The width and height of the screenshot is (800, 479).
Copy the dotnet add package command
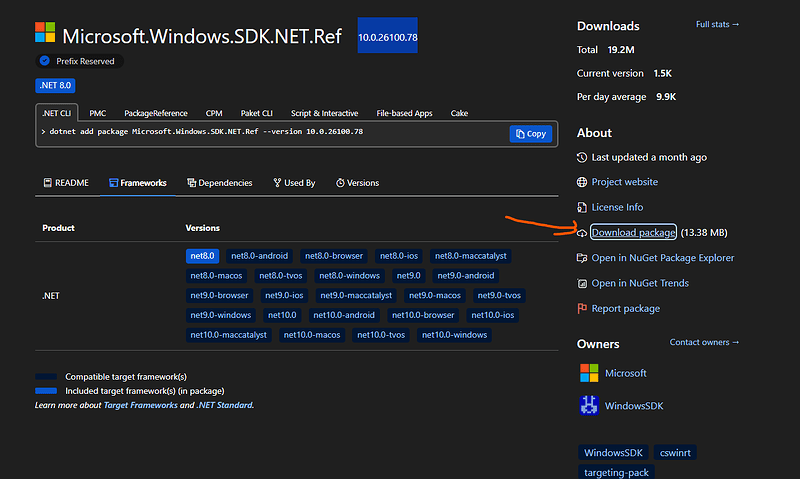[530, 133]
